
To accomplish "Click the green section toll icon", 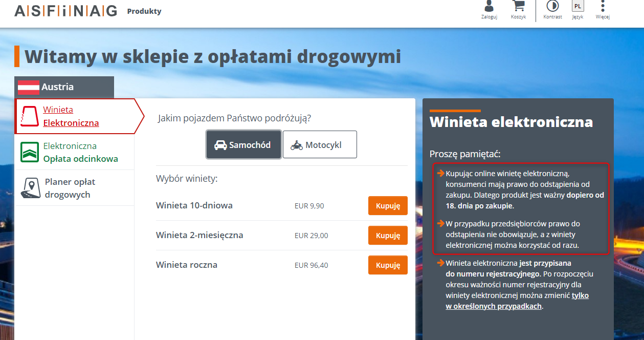I will click(x=30, y=152).
